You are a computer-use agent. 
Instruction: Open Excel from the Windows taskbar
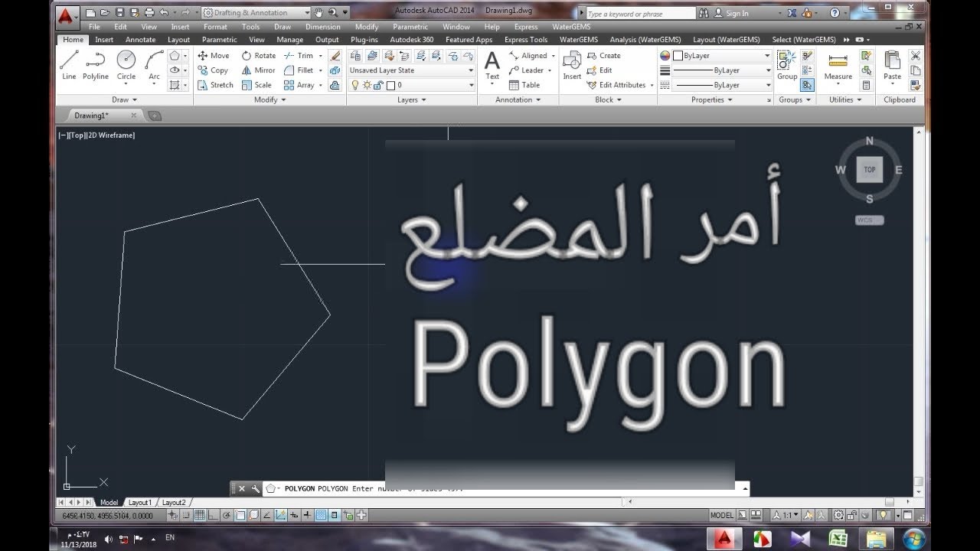click(838, 539)
